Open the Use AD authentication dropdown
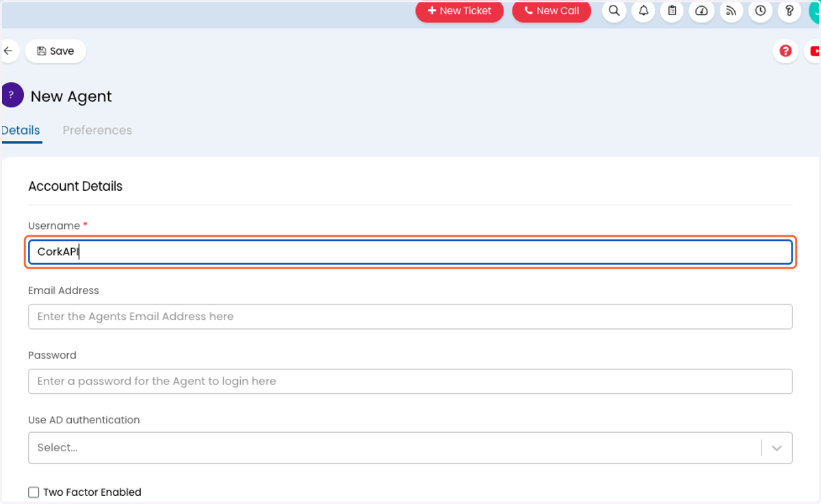The image size is (821, 504). 410,448
